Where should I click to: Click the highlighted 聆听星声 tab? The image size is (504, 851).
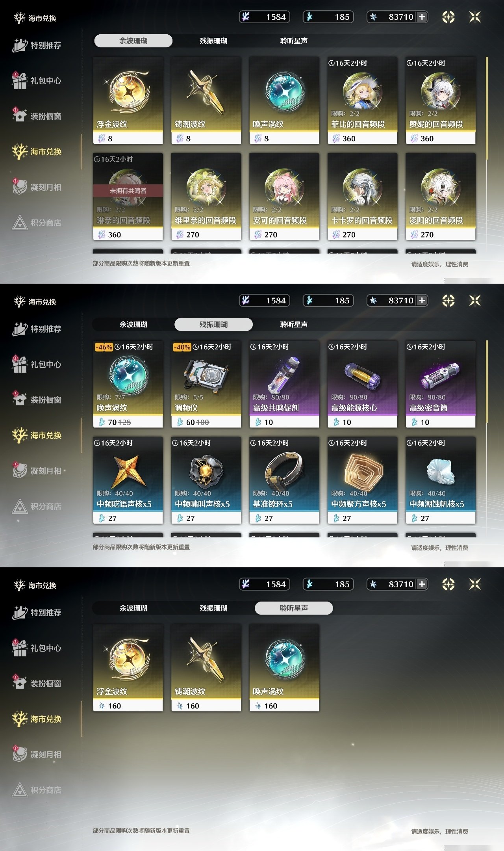click(x=294, y=608)
